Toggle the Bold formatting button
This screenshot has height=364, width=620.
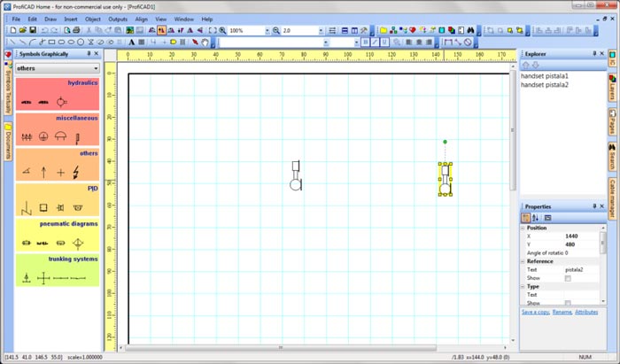pyautogui.click(x=365, y=42)
